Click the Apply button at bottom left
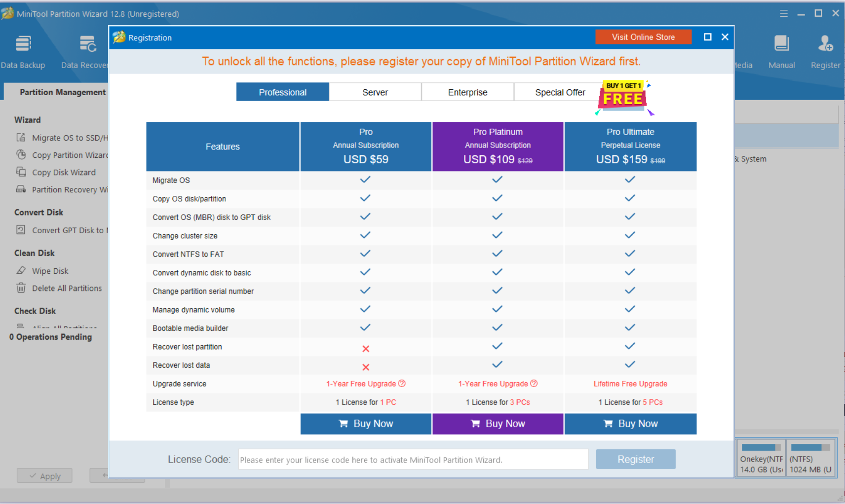Viewport: 845px width, 504px height. click(44, 476)
